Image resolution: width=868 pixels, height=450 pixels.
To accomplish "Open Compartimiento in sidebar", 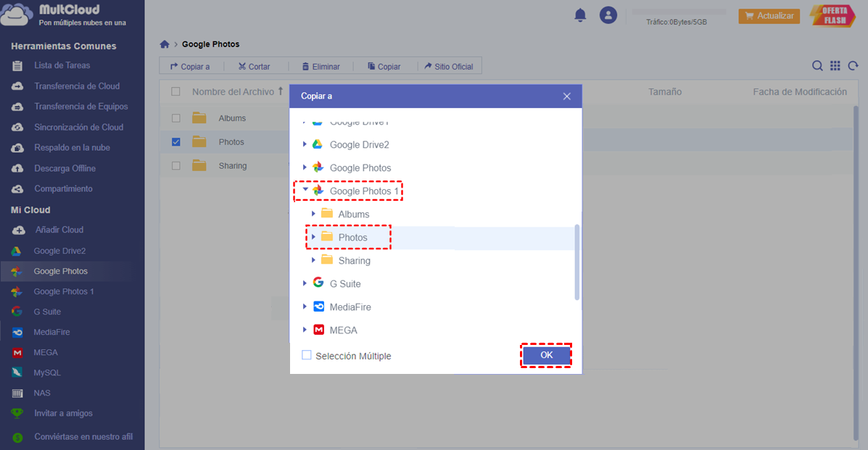I will 63,188.
